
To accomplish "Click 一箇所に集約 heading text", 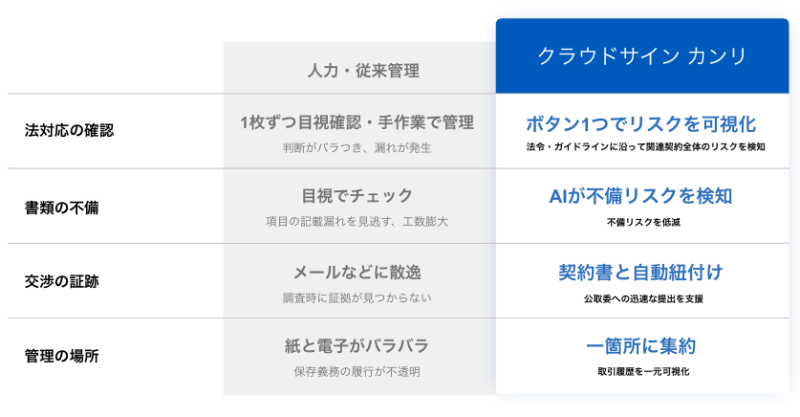I will tap(641, 346).
